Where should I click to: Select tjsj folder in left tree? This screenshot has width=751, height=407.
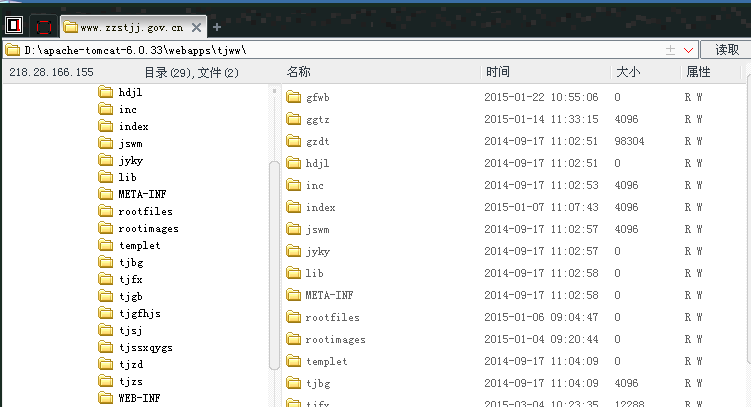tap(120, 330)
